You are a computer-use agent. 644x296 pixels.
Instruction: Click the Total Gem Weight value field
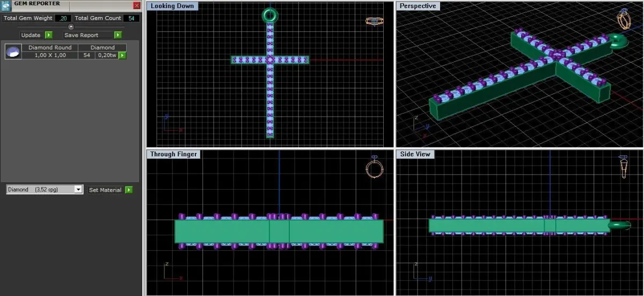coord(63,18)
